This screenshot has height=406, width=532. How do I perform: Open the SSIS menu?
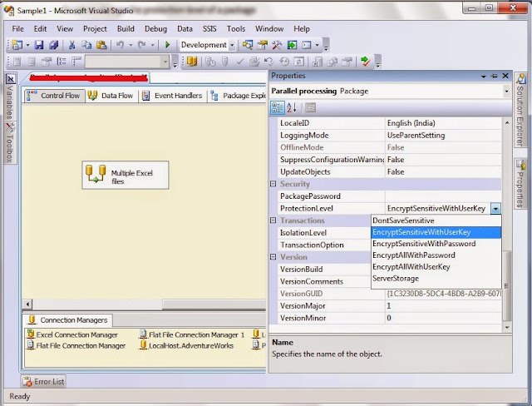pos(209,29)
